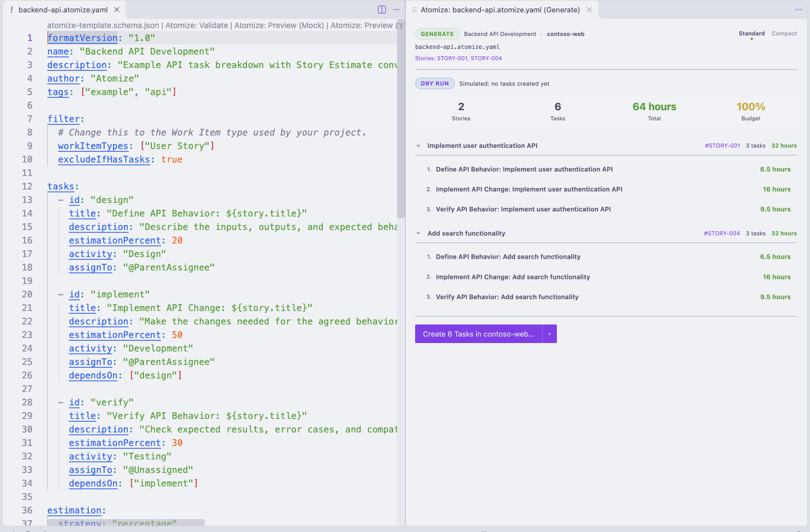
Task: Select Define API Behavior: authentication task row
Action: (x=606, y=169)
